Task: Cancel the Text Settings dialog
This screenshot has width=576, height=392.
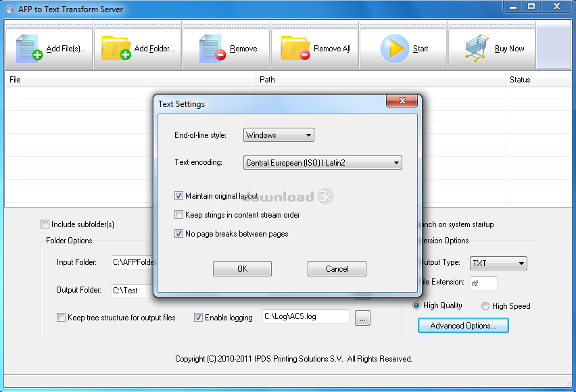Action: tap(337, 268)
